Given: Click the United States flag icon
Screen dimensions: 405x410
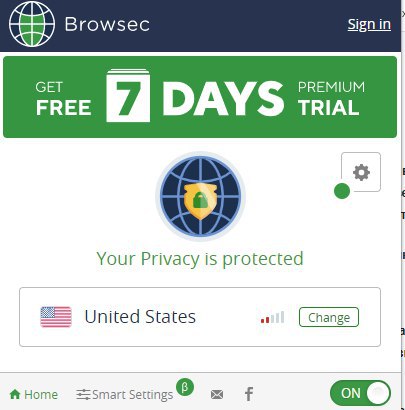Looking at the screenshot, I should tap(56, 317).
